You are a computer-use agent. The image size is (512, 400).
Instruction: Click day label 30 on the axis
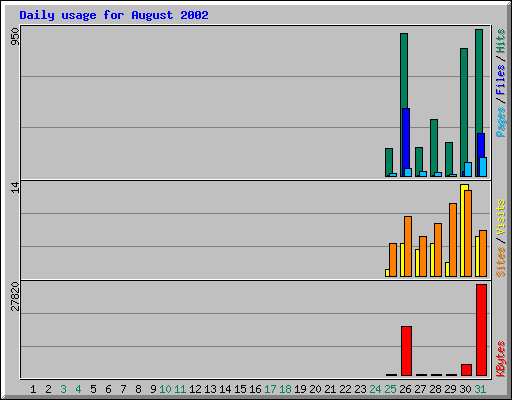(x=465, y=389)
